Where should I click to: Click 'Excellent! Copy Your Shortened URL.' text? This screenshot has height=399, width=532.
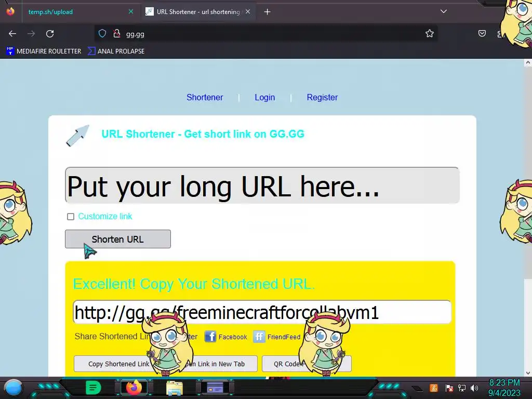point(194,284)
